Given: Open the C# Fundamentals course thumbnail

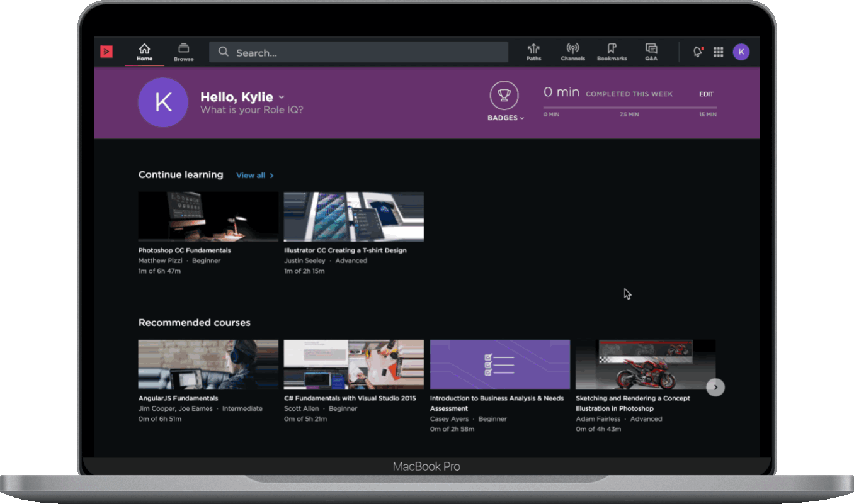Looking at the screenshot, I should pyautogui.click(x=354, y=365).
